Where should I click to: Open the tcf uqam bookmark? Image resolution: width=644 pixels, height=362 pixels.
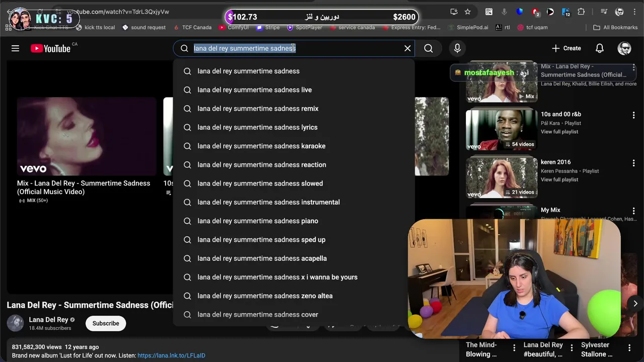[532, 27]
